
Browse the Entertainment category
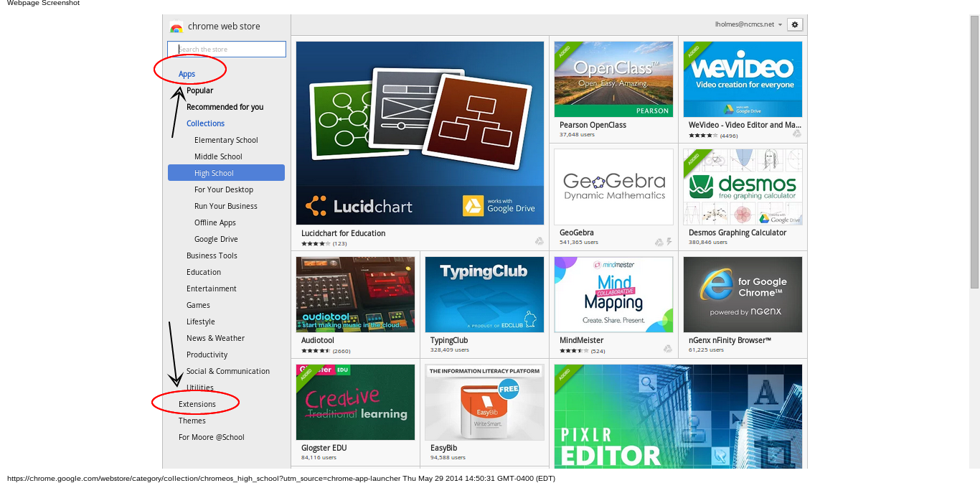coord(212,289)
